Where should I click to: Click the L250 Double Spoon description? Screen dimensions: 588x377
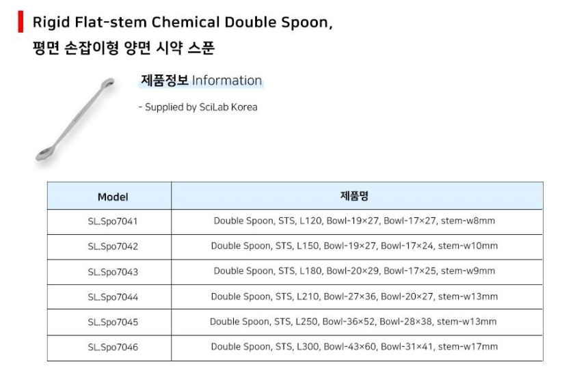coord(354,322)
